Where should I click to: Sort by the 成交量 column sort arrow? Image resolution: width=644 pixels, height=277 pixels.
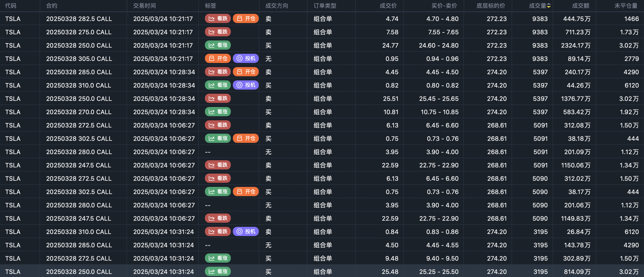point(549,6)
